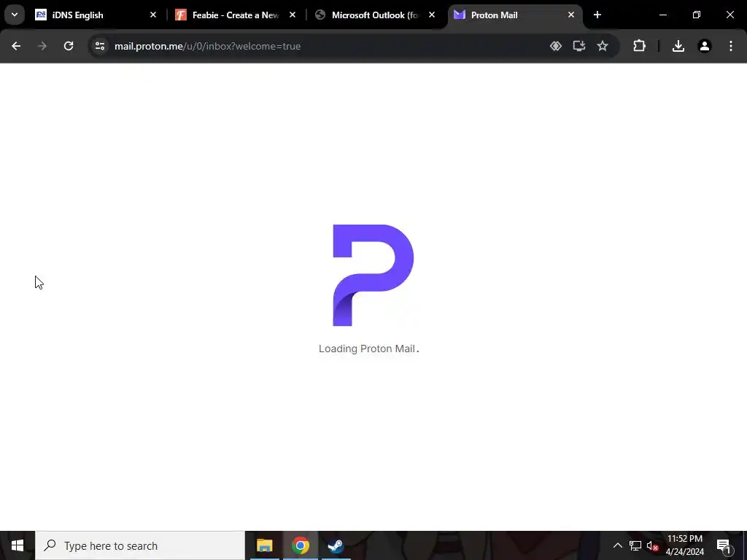
Task: Click the Loading Proton Mail text
Action: point(368,349)
